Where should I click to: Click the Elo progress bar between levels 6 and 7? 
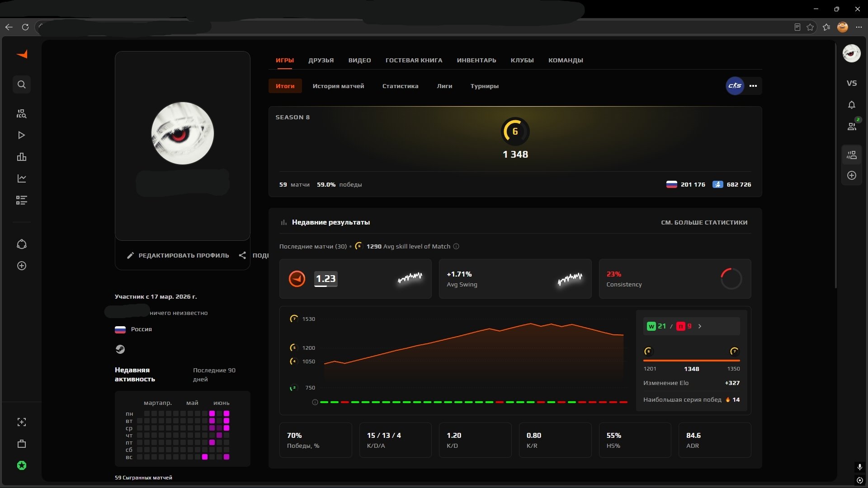(692, 361)
